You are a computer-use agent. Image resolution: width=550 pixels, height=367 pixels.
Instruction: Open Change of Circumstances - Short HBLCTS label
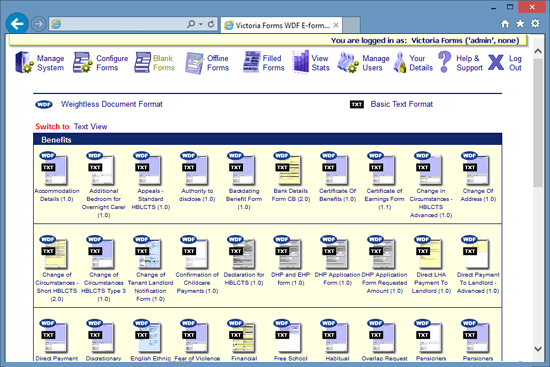pyautogui.click(x=57, y=287)
